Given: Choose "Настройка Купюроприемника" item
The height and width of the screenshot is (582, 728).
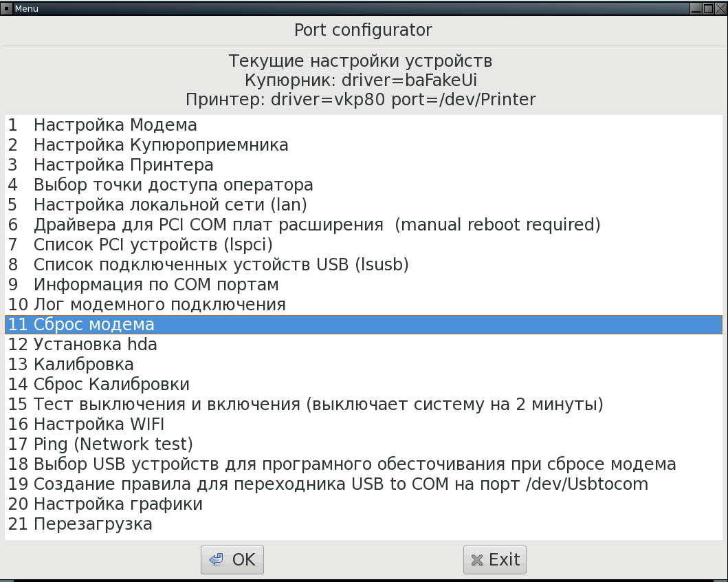Looking at the screenshot, I should (161, 145).
